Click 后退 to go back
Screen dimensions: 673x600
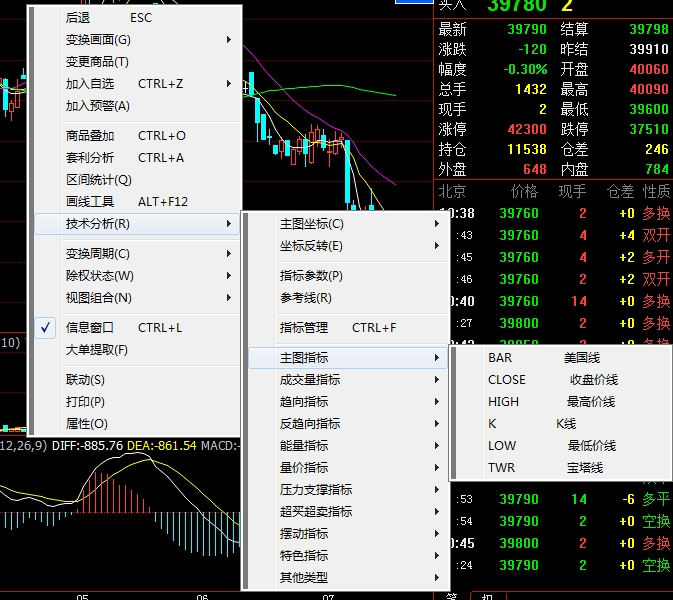(78, 17)
